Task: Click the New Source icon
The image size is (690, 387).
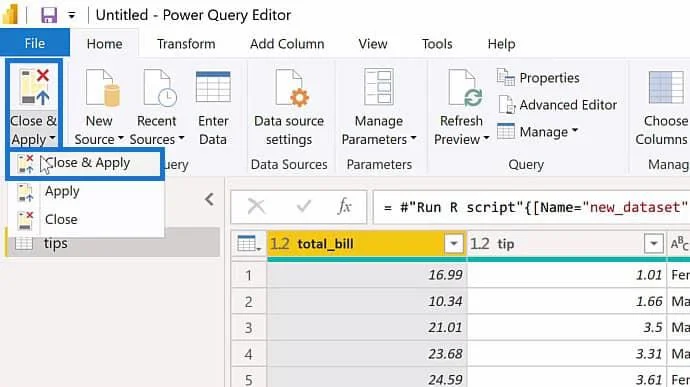Action: tap(103, 88)
